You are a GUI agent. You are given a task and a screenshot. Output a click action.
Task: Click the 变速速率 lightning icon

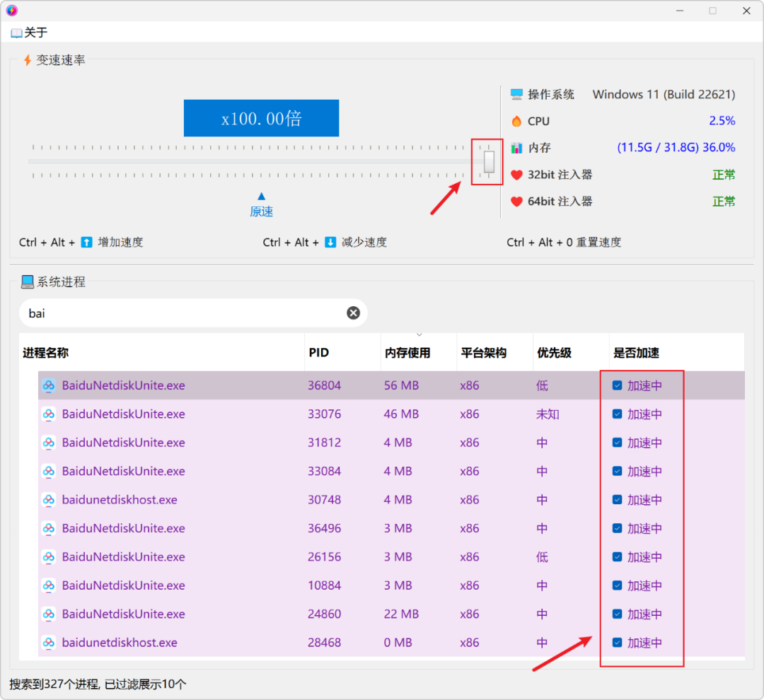click(28, 60)
